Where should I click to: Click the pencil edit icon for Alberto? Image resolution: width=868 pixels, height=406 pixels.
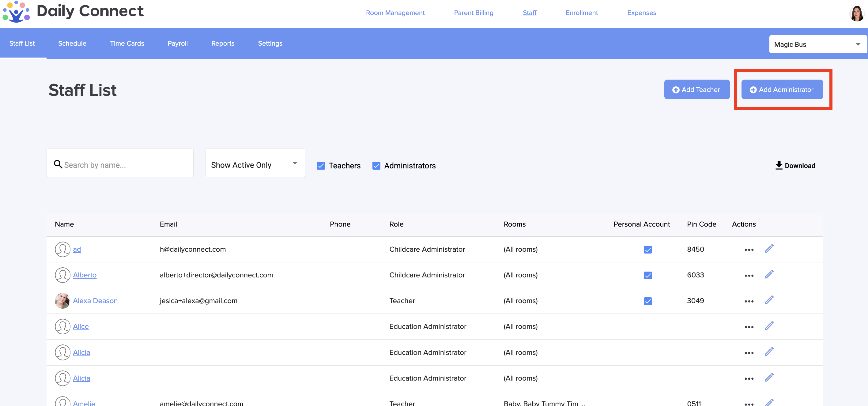(769, 275)
